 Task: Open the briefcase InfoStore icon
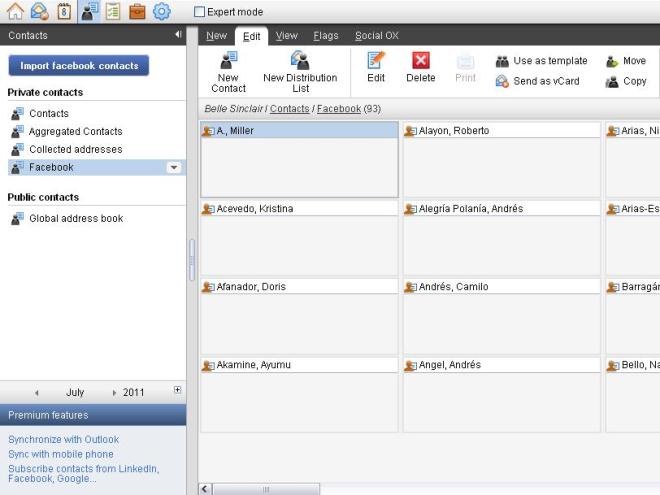click(x=137, y=12)
